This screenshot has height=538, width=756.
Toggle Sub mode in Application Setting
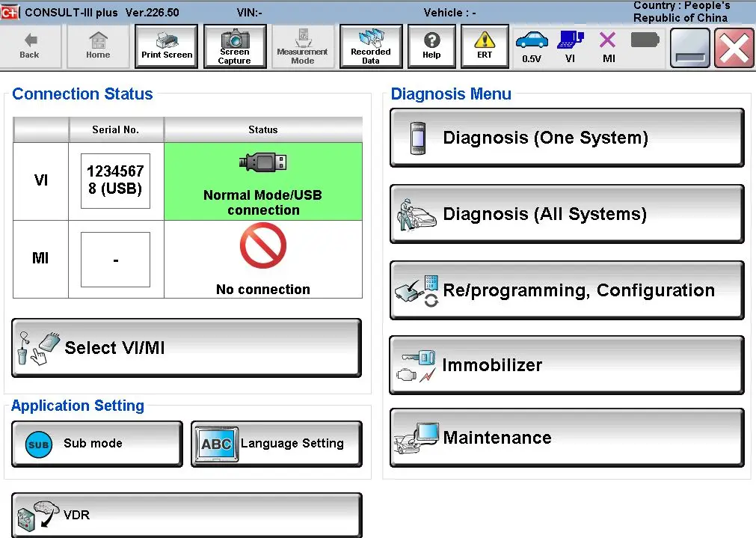point(96,443)
